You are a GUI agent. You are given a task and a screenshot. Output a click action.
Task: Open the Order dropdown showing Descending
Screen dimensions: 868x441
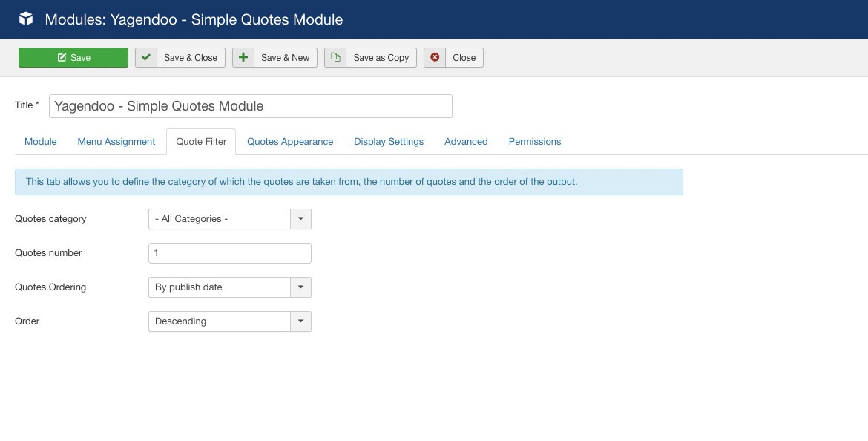click(x=230, y=321)
